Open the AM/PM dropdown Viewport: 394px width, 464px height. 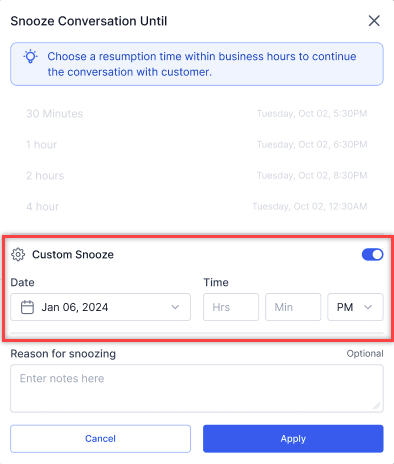[355, 307]
